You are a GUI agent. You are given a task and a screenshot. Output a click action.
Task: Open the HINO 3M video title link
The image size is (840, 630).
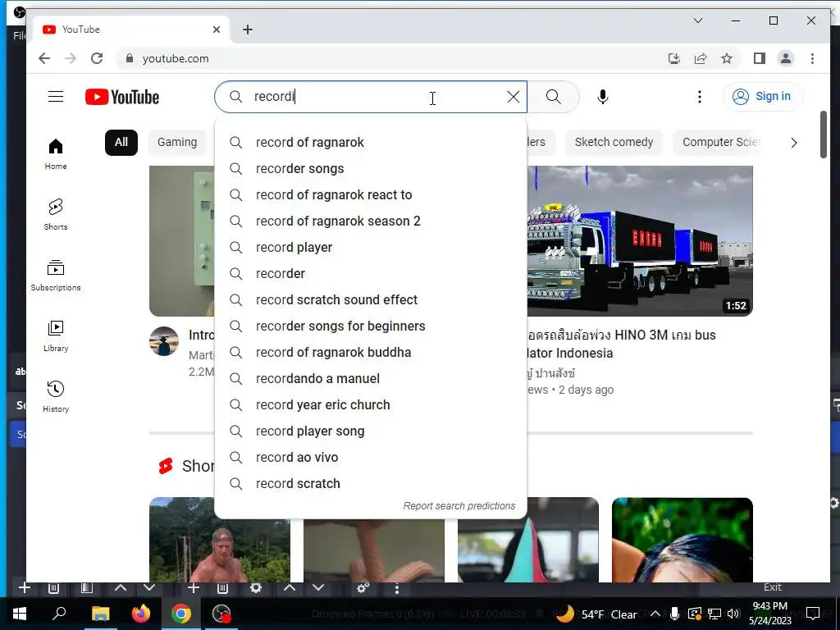point(622,344)
